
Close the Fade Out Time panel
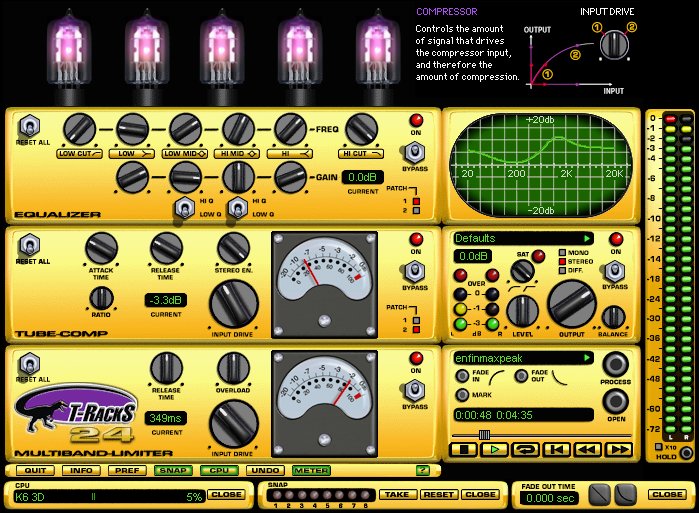pos(667,494)
